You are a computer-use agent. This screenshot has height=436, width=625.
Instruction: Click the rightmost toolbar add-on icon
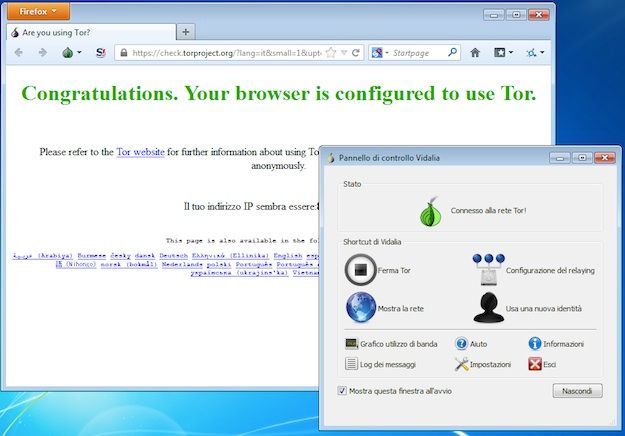[x=531, y=53]
